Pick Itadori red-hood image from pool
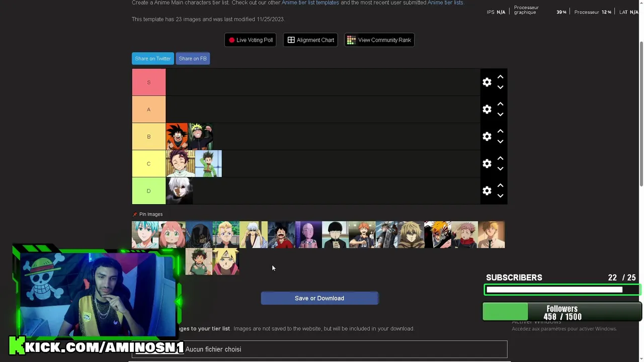This screenshot has height=362, width=644. coord(464,235)
